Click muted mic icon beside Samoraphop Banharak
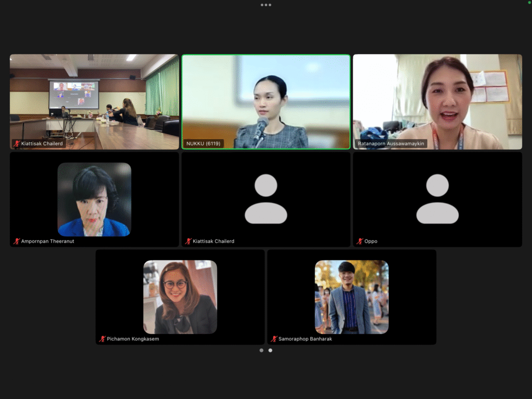 [x=274, y=339]
